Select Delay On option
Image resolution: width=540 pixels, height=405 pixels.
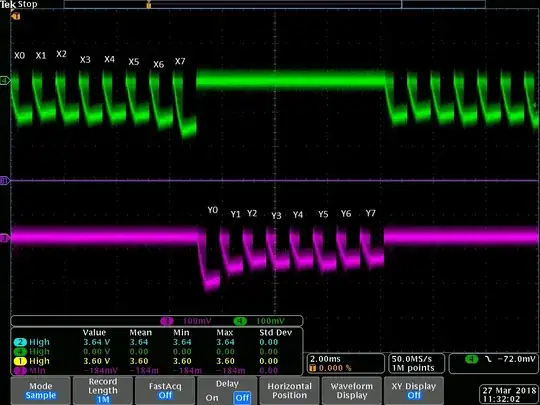click(212, 398)
